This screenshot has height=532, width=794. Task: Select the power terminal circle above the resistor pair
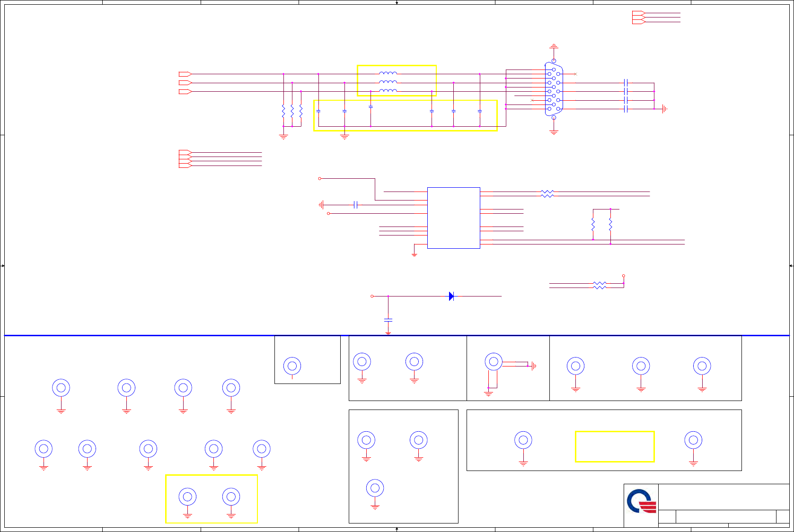tap(624, 276)
